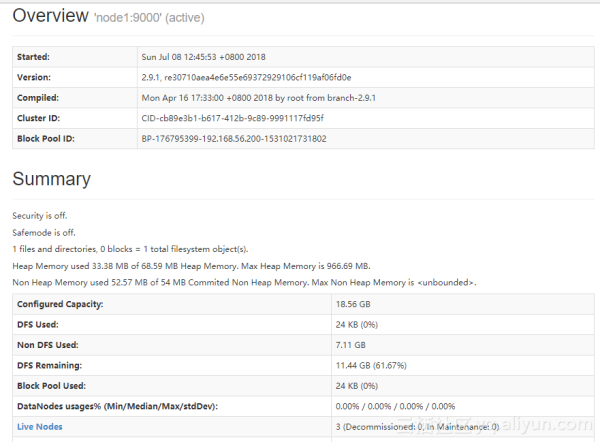Select the Cluster ID value text
This screenshot has height=442, width=600.
click(x=232, y=118)
